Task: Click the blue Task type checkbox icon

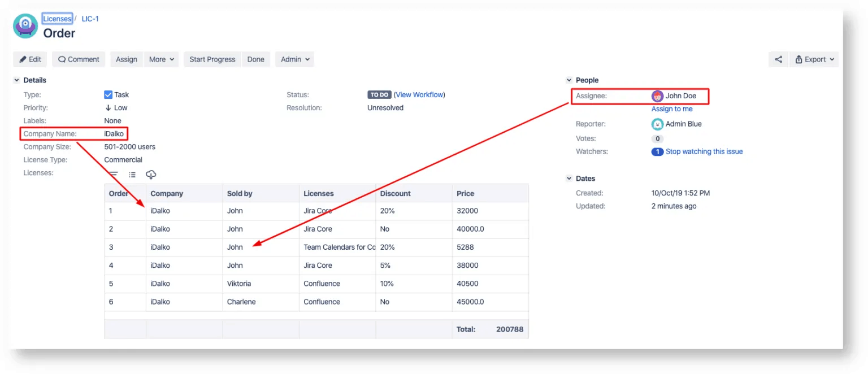Action: pos(107,94)
